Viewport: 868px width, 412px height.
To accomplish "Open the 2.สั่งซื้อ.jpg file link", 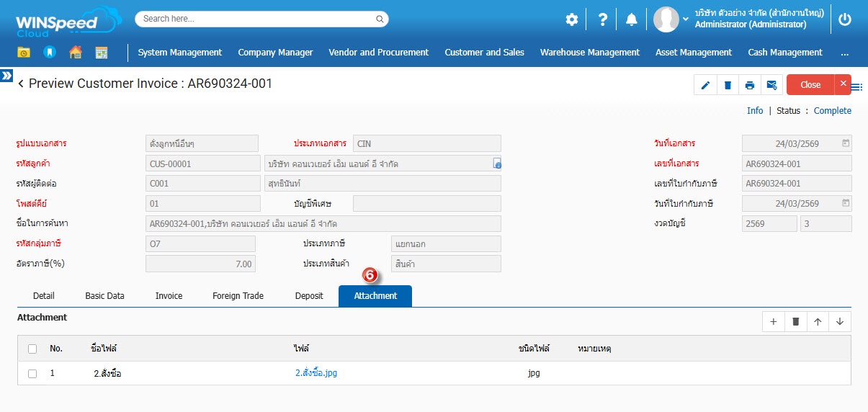I will pos(316,373).
